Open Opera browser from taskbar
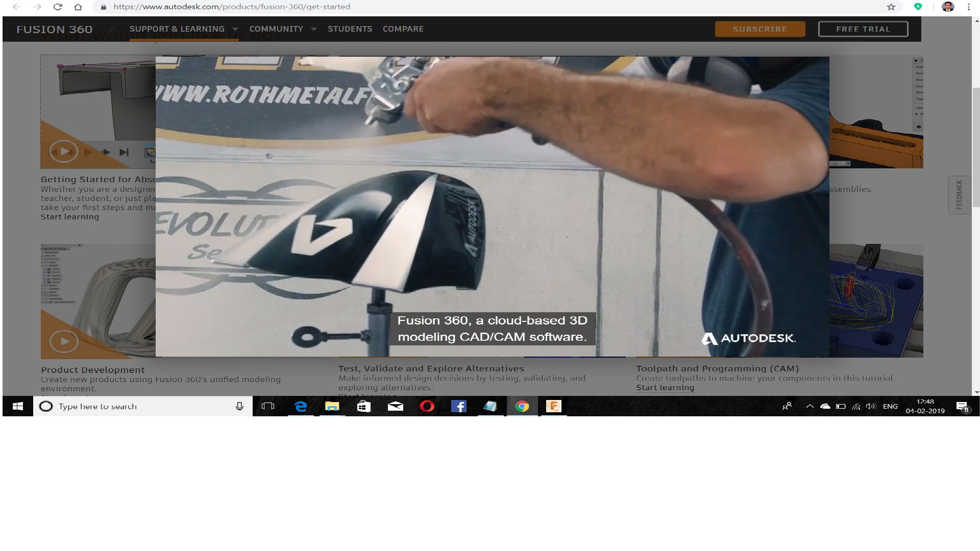Viewport: 980px width, 551px height. 427,406
